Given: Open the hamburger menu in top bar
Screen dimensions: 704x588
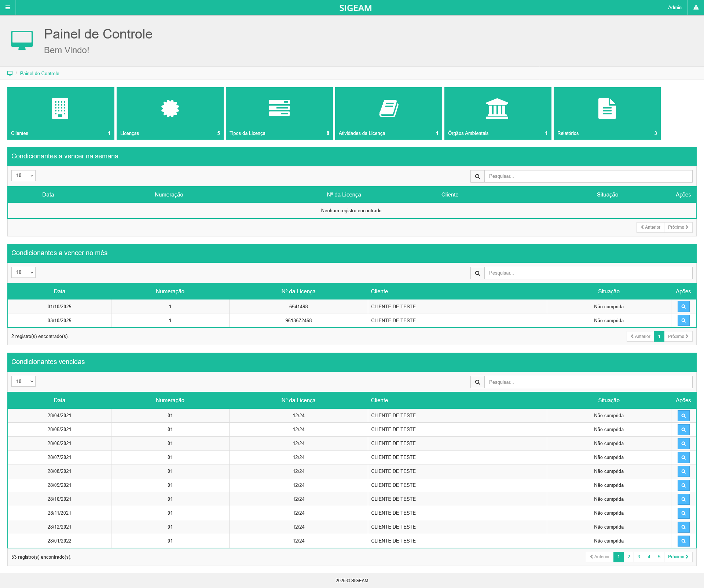Looking at the screenshot, I should coord(8,7).
